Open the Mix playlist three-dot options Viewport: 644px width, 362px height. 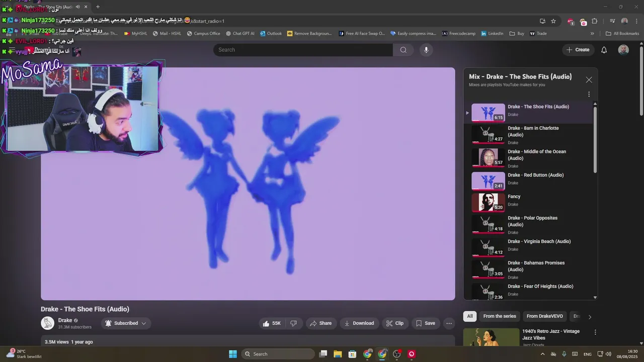point(589,94)
